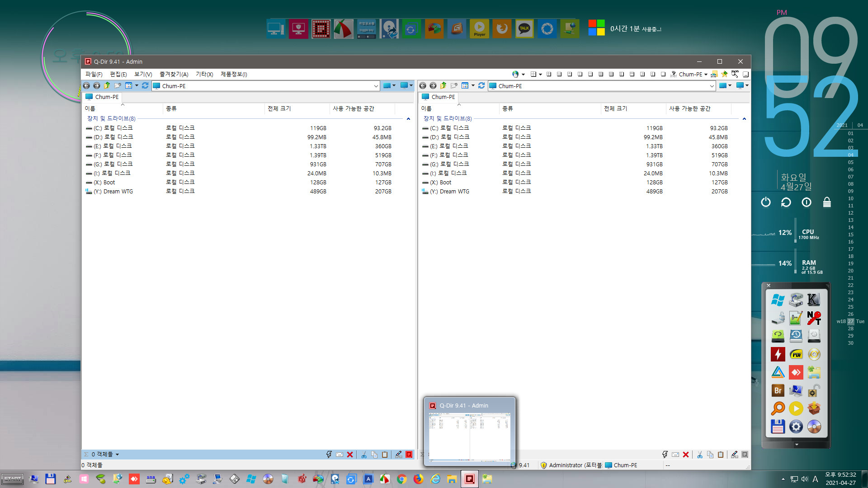Open the right pane address bar dropdown

[x=712, y=86]
